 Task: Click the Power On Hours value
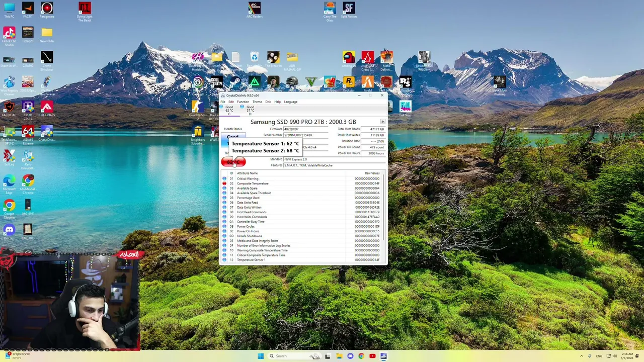coord(373,153)
